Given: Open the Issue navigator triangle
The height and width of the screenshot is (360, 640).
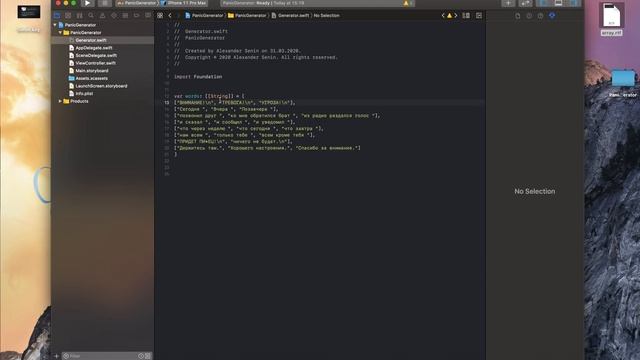Looking at the screenshot, I should click(x=102, y=15).
